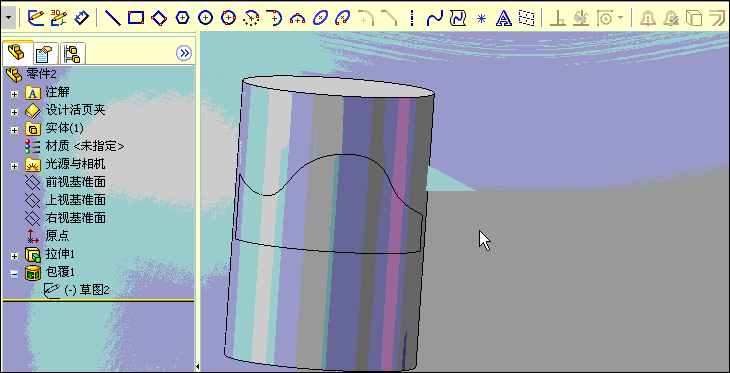Expand the 拉伸1 feature
Viewport: 730px width, 373px height.
click(14, 256)
